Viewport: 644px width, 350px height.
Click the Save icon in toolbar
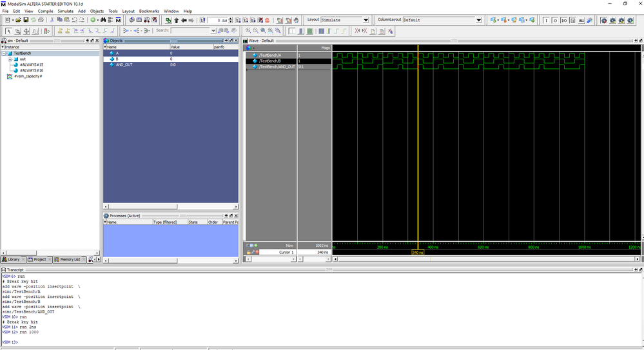coord(26,20)
